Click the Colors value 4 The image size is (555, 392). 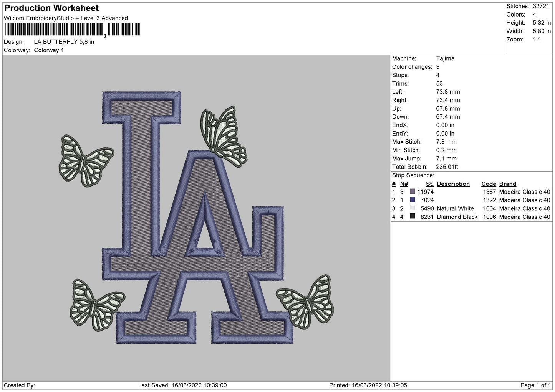[x=534, y=15]
